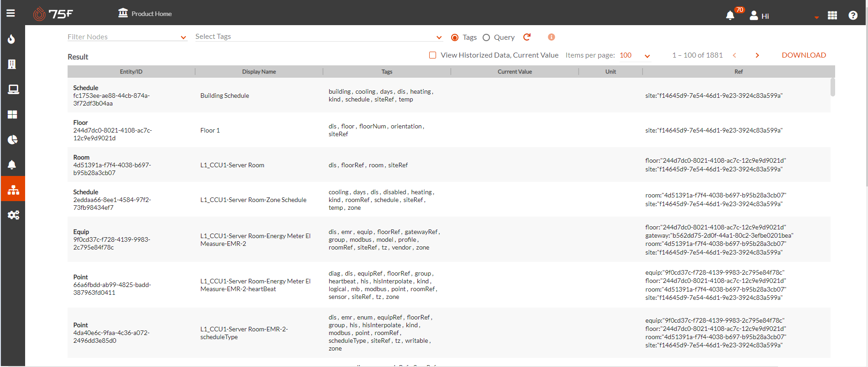Select Energy Meter EMR-2-heartBeat display name
The height and width of the screenshot is (367, 868).
(x=255, y=285)
